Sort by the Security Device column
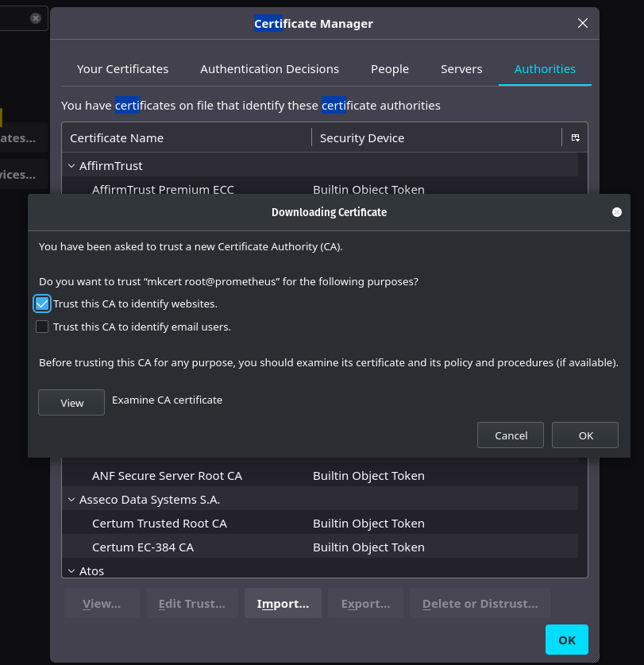The image size is (644, 665). [437, 137]
